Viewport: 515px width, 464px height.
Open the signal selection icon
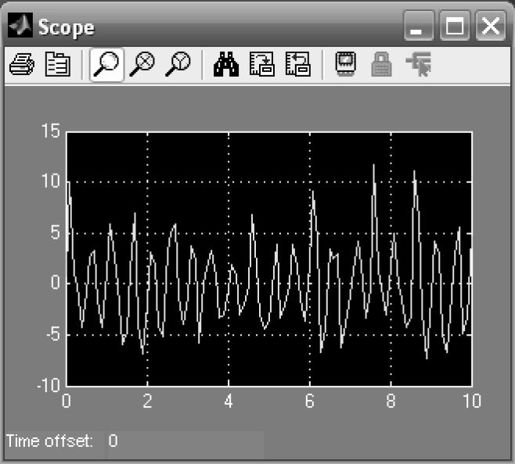pyautogui.click(x=419, y=64)
